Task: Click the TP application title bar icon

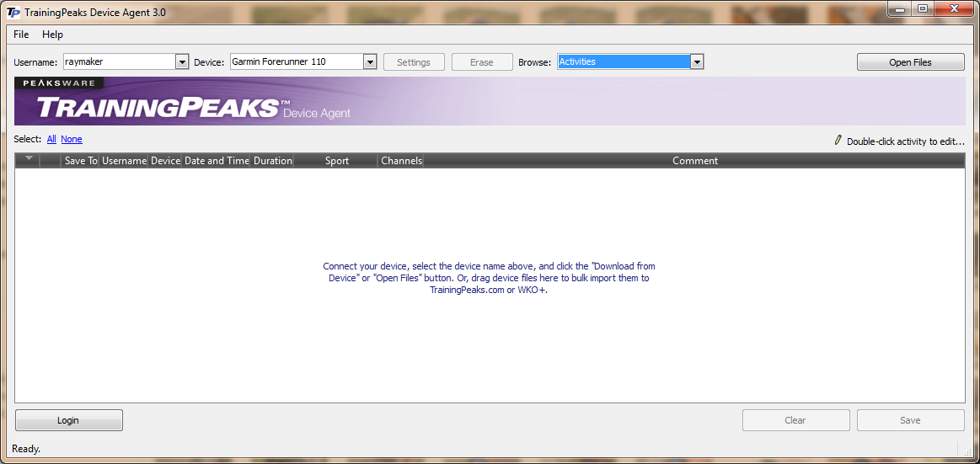Action: click(x=13, y=12)
